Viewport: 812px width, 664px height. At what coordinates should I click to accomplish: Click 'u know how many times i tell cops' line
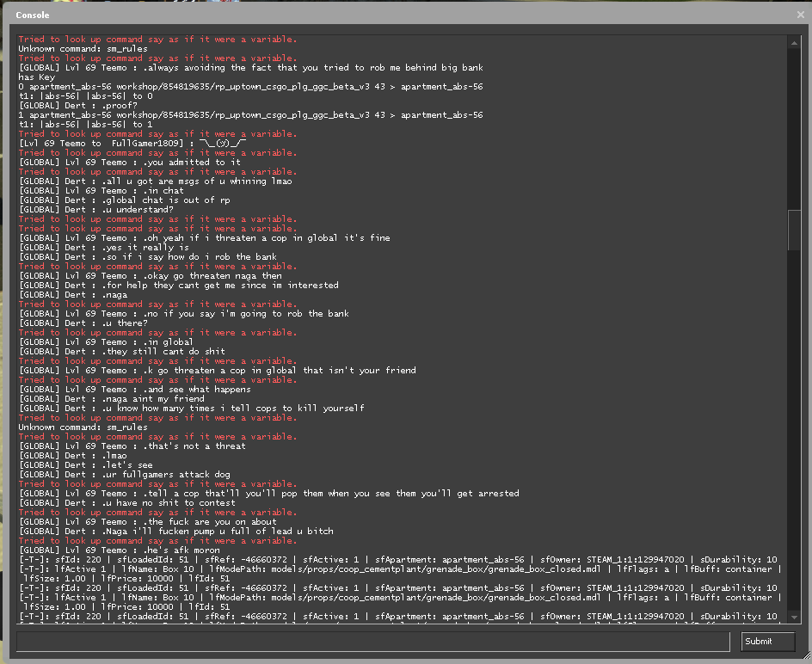(192, 409)
